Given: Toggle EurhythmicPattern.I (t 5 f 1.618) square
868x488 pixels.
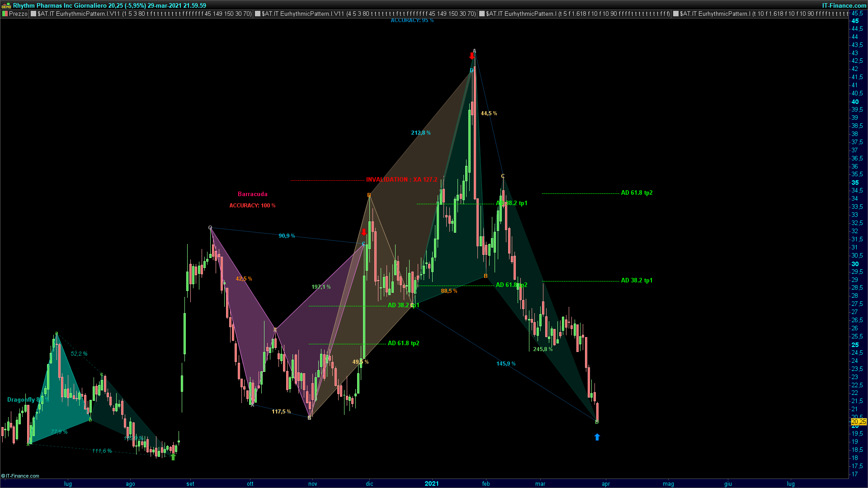Looking at the screenshot, I should click(x=482, y=14).
